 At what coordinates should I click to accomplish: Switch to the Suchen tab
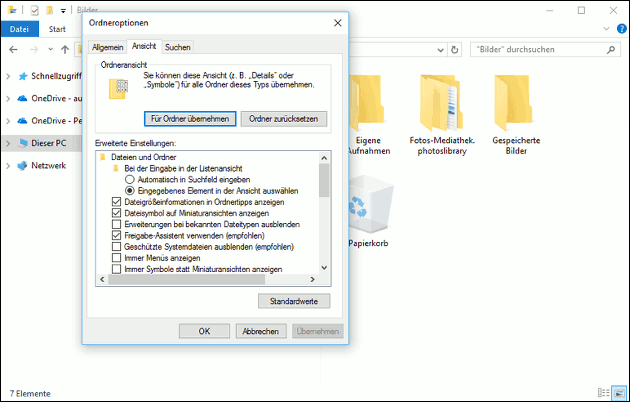tap(177, 47)
